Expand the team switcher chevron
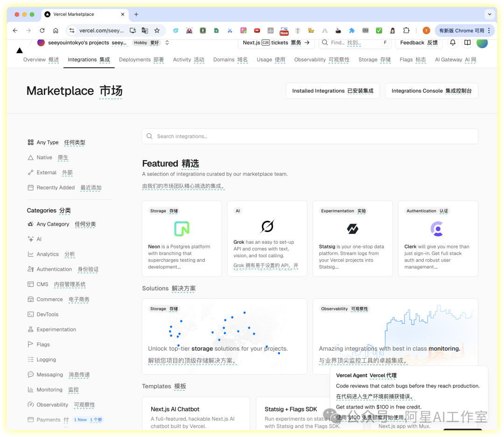This screenshot has height=437, width=504. 167,42
